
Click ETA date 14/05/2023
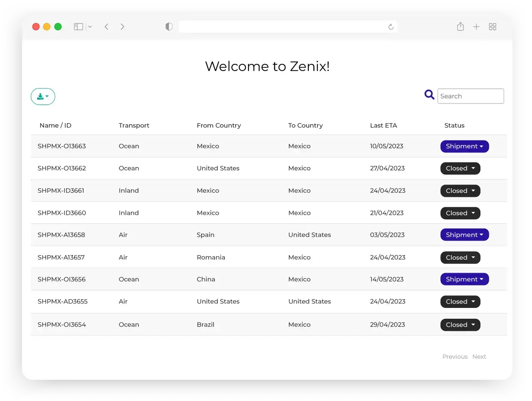387,279
